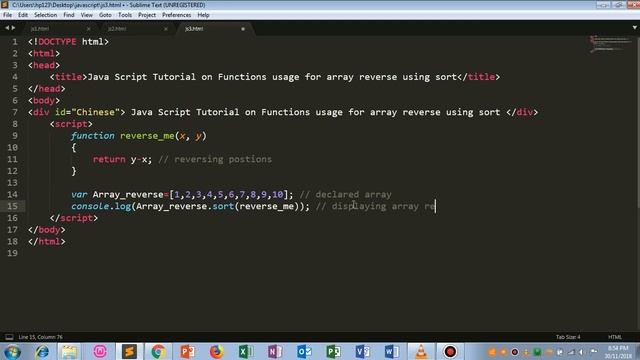Open Word from taskbar
The height and width of the screenshot is (360, 640).
coord(391,352)
